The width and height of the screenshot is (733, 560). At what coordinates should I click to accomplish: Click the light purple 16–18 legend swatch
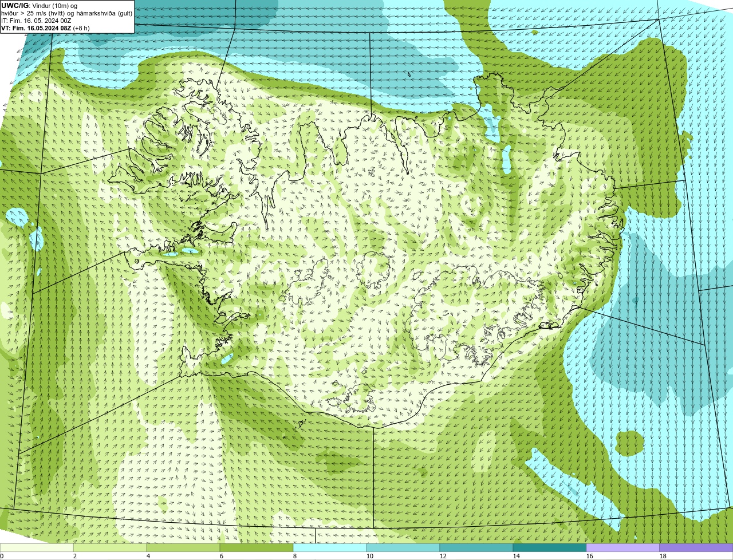(623, 547)
